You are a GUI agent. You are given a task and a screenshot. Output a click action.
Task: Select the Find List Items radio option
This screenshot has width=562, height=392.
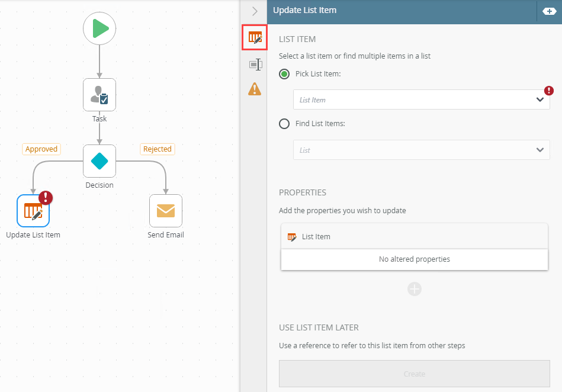click(x=284, y=124)
